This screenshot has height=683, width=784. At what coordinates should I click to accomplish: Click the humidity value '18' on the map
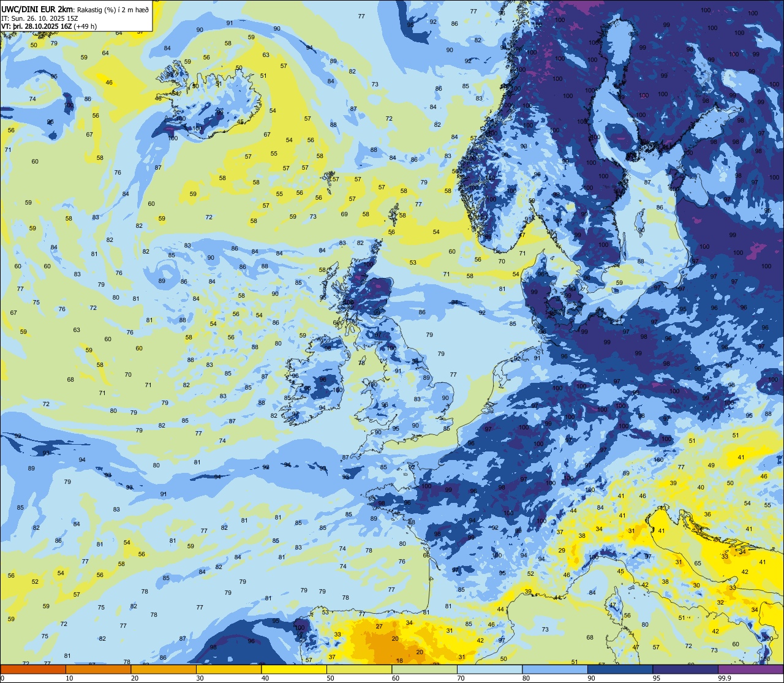[x=400, y=660]
